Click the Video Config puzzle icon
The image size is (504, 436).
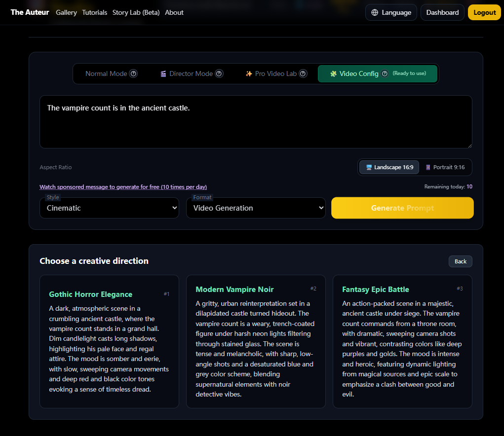coord(333,74)
